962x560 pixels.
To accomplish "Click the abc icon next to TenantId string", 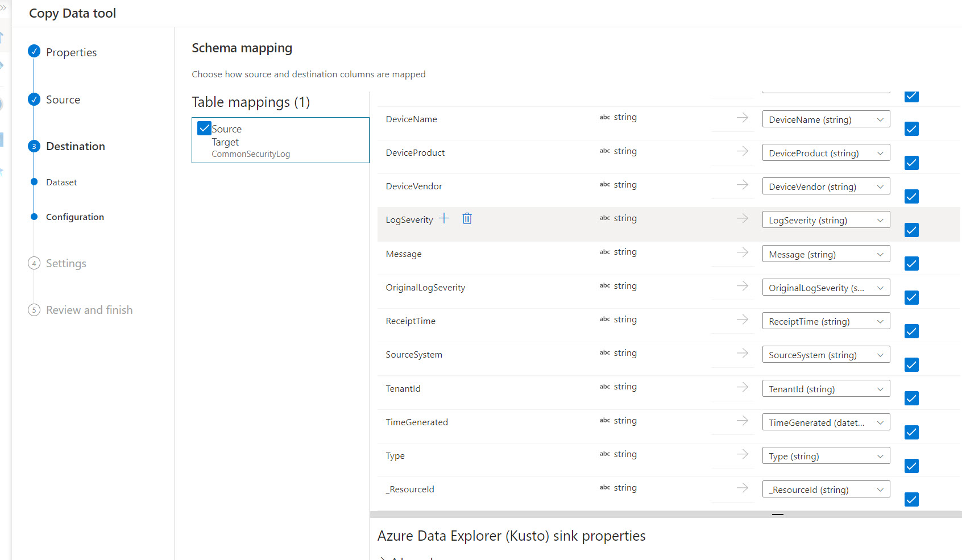I will 604,387.
